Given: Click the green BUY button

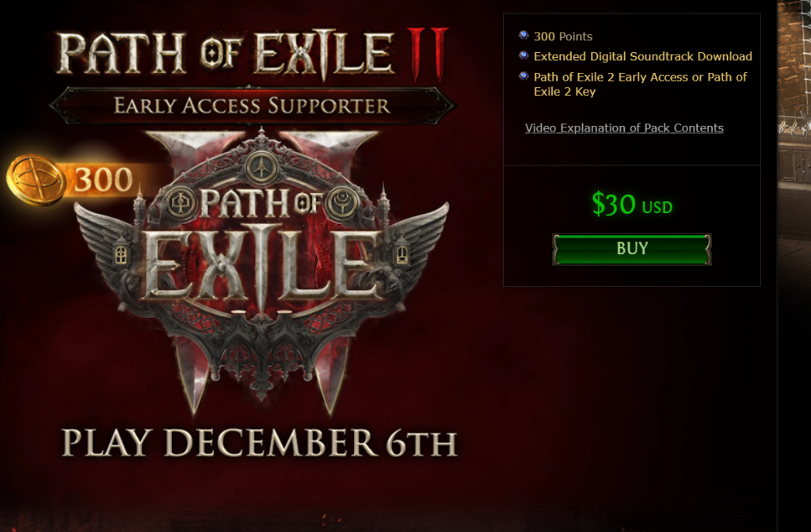Looking at the screenshot, I should point(631,249).
